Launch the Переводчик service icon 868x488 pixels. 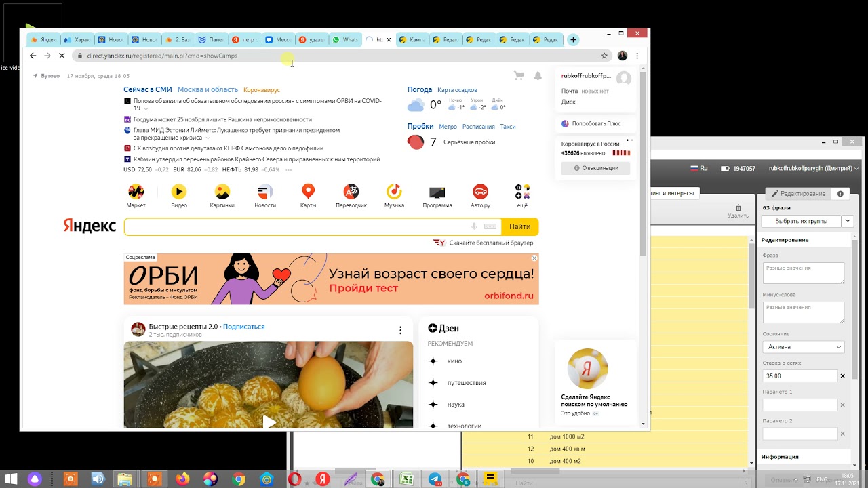click(x=351, y=192)
